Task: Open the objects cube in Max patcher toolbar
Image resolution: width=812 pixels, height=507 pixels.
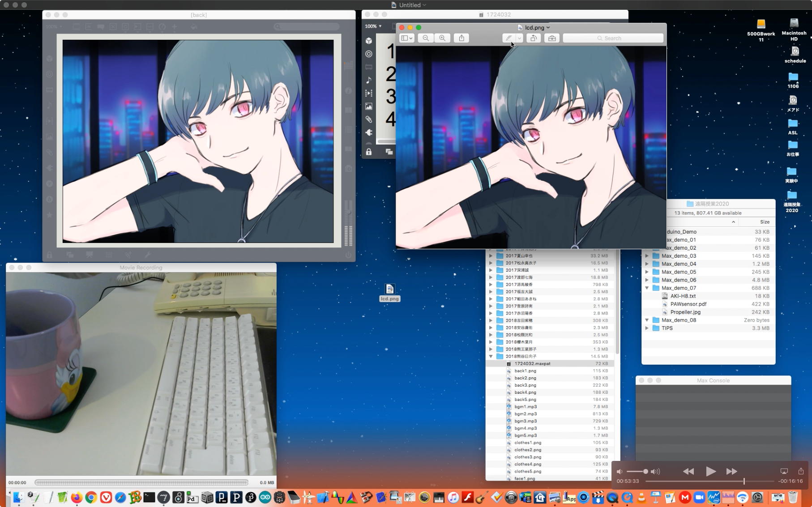Action: click(x=369, y=41)
